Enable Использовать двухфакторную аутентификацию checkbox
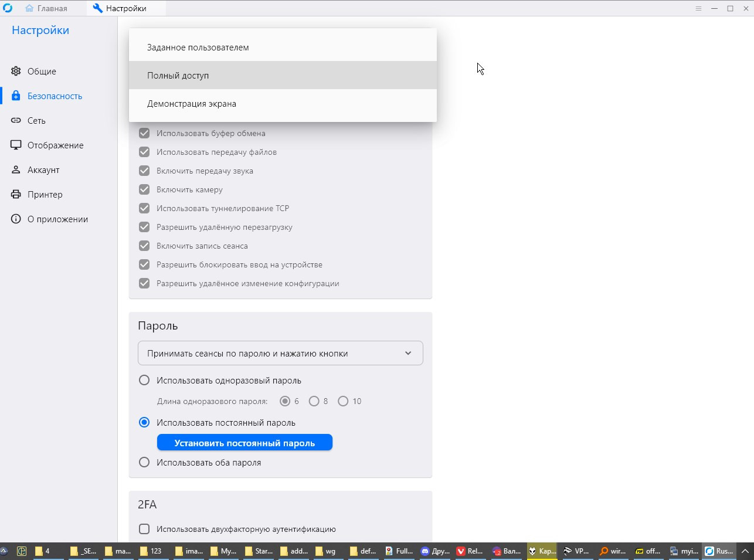Viewport: 754px width, 560px height. 144,529
